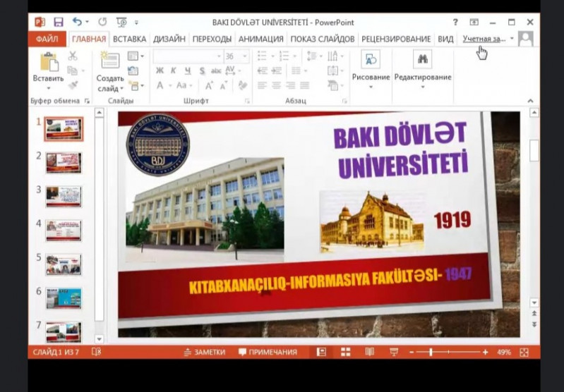Image resolution: width=564 pixels, height=392 pixels.
Task: Open the Рисование drawing group
Action: pyautogui.click(x=371, y=70)
